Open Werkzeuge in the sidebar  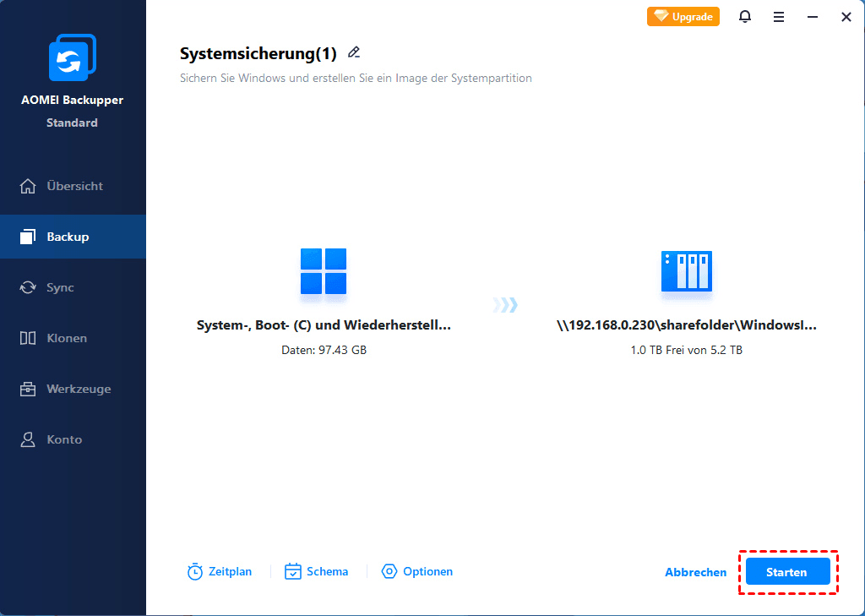[x=73, y=389]
